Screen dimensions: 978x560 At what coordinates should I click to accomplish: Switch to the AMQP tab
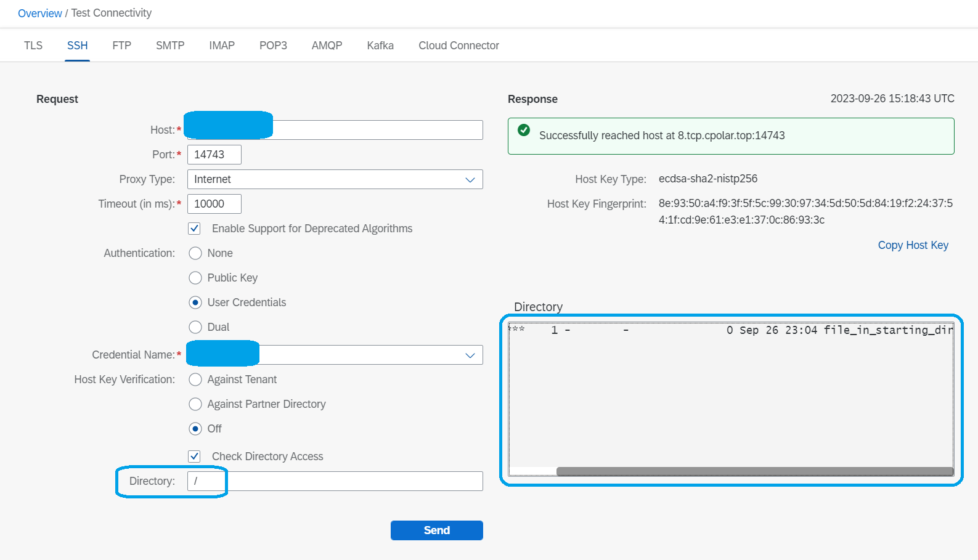(x=327, y=46)
